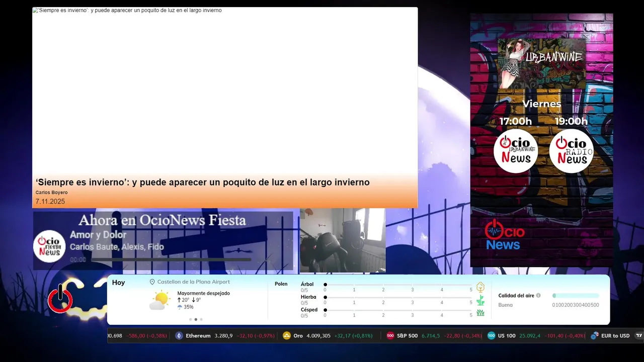This screenshot has height=362, width=644.
Task: Click the song title Amor y Dolor
Action: click(x=98, y=235)
